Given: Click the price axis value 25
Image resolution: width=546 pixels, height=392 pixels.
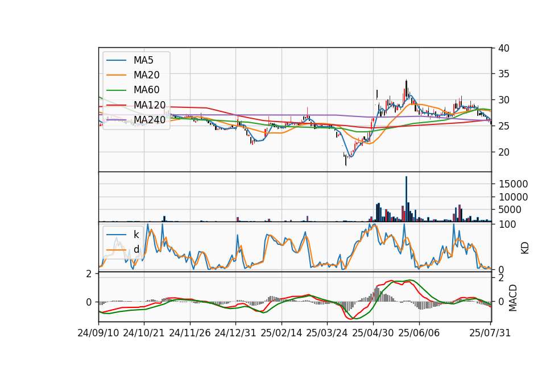Looking at the screenshot, I should pyautogui.click(x=504, y=126).
